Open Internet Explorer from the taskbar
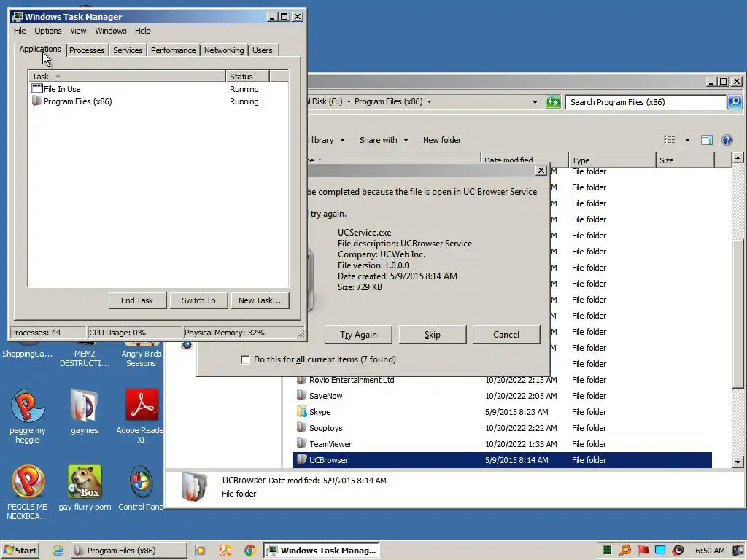Image resolution: width=747 pixels, height=560 pixels. point(58,551)
